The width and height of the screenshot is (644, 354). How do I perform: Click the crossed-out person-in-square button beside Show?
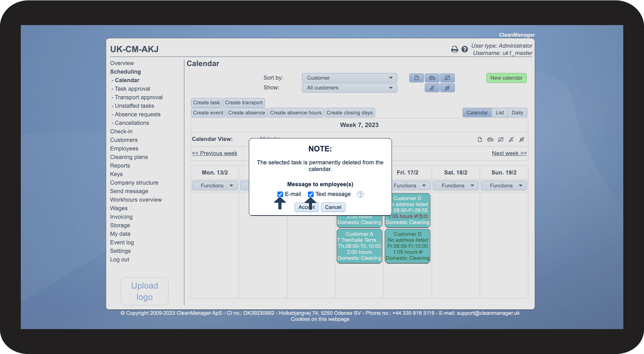pos(447,88)
